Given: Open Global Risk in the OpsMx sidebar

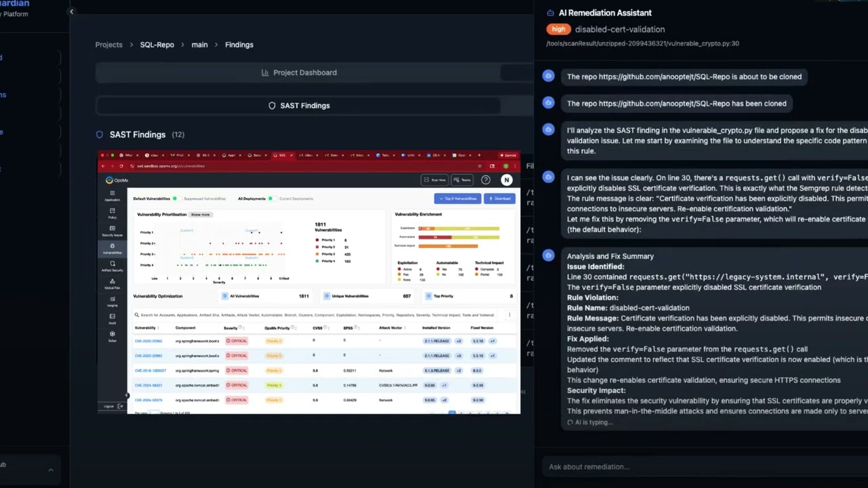Looking at the screenshot, I should click(x=112, y=284).
